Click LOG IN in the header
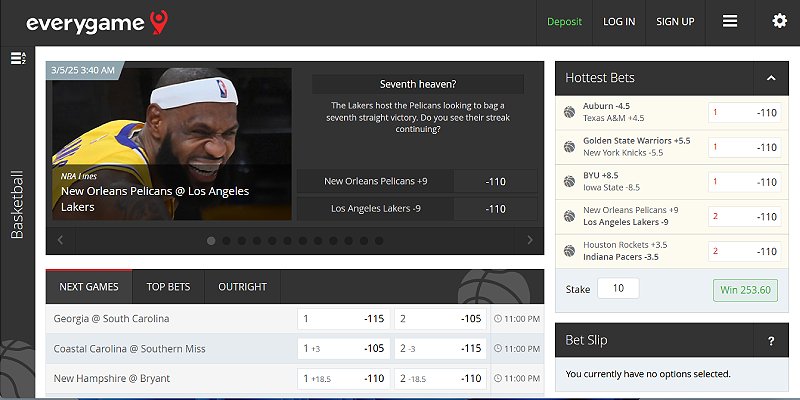The height and width of the screenshot is (400, 800). (x=619, y=21)
